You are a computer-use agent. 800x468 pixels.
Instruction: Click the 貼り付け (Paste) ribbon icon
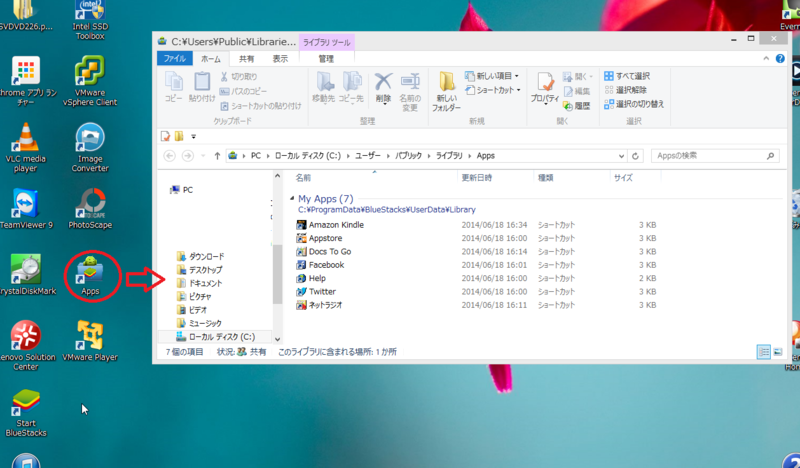[202, 87]
